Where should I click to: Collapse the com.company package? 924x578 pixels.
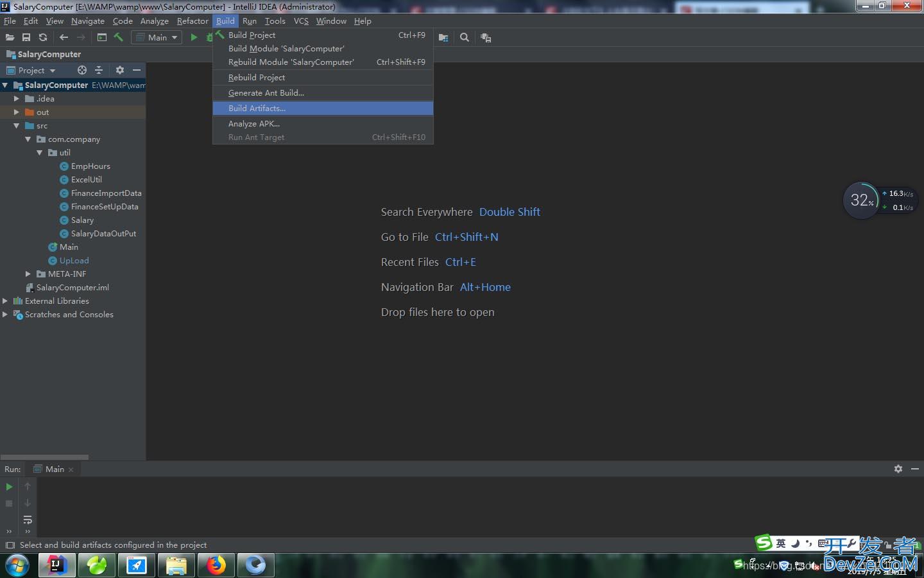tap(28, 139)
